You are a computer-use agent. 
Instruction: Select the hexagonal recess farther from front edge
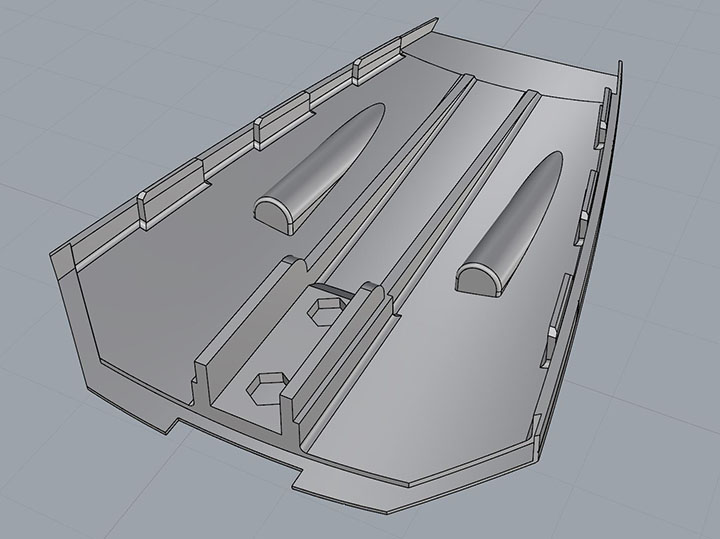[326, 312]
